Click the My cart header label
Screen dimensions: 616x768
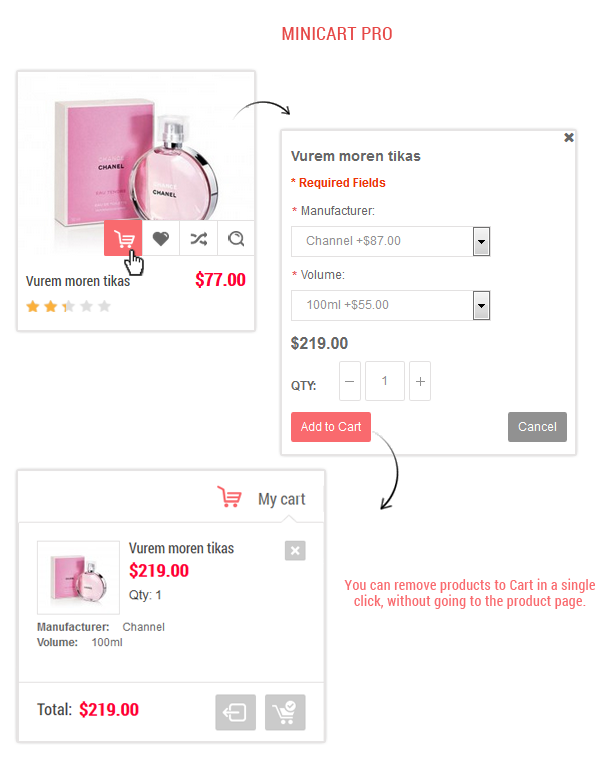pyautogui.click(x=282, y=499)
